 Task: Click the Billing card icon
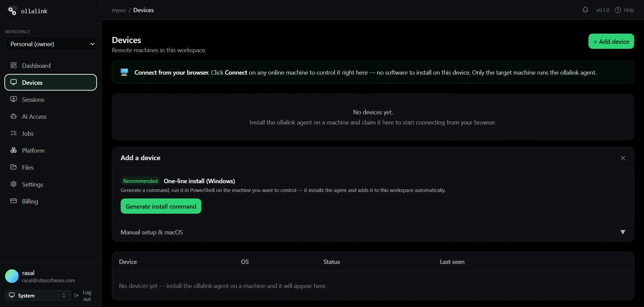pos(14,201)
